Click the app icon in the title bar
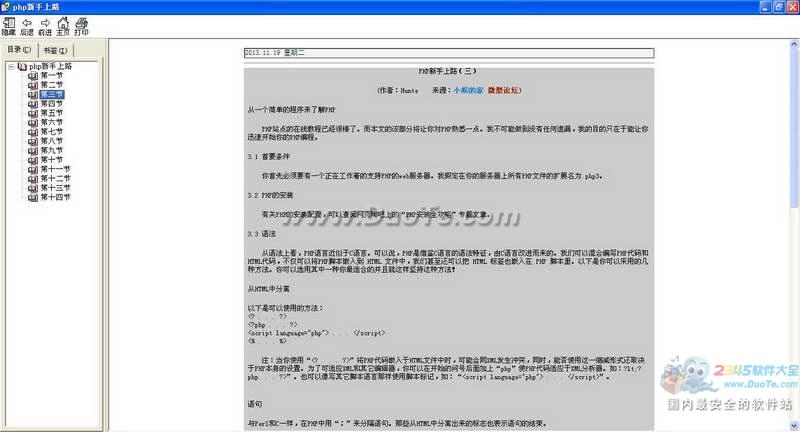 tap(6, 7)
